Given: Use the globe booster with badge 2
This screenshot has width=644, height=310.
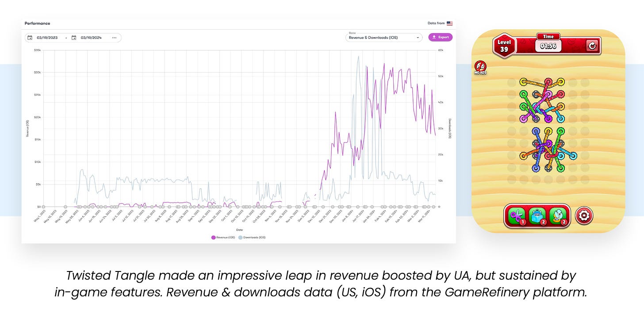Looking at the screenshot, I should pos(558,216).
